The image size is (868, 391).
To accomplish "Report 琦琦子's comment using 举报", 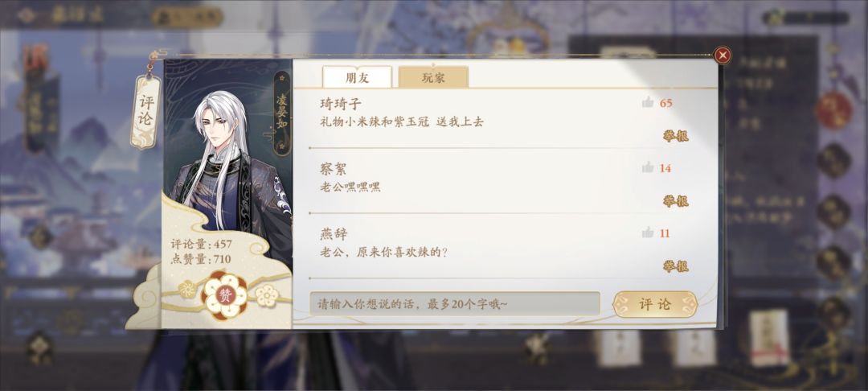I will pos(675,136).
